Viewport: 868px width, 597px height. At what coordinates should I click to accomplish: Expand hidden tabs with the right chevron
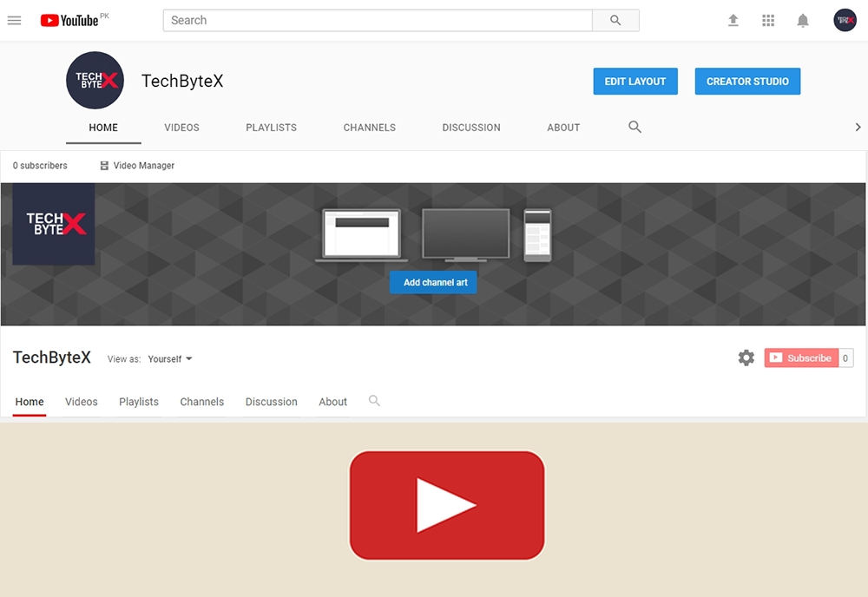pyautogui.click(x=858, y=127)
